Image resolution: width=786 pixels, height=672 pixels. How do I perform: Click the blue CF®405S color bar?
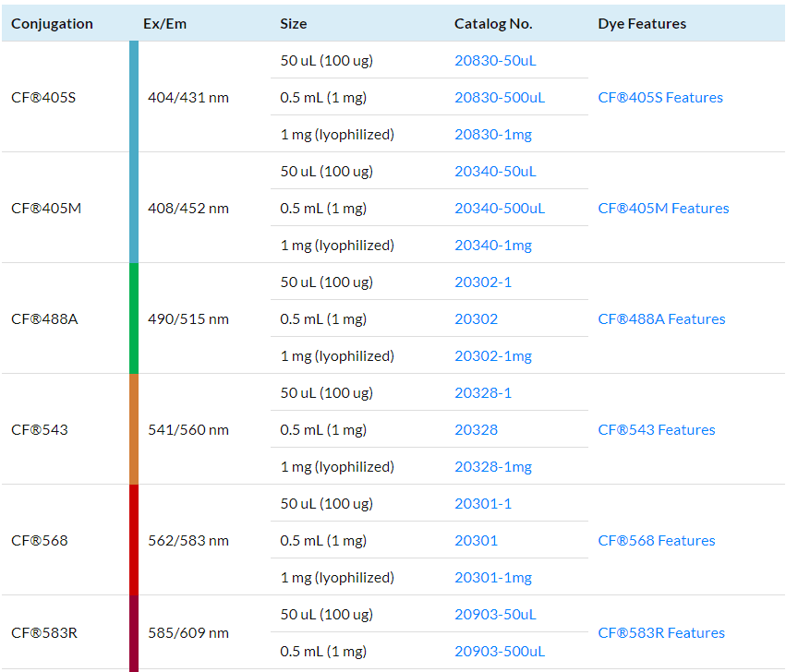[134, 97]
